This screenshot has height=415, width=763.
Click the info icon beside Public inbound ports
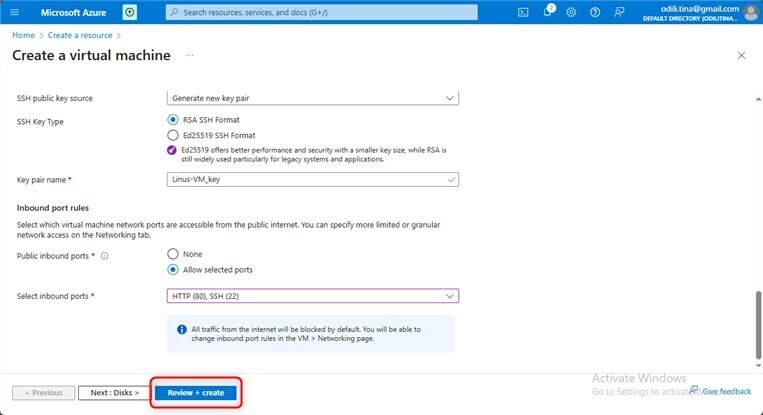point(104,256)
